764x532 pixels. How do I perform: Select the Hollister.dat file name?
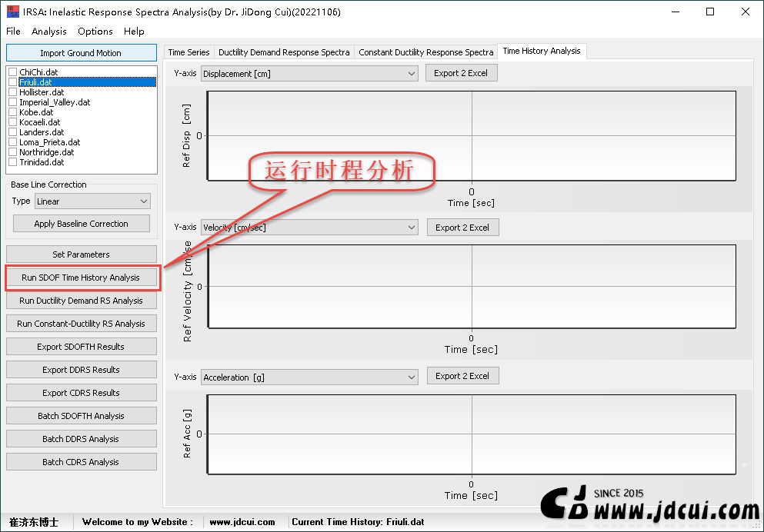pyautogui.click(x=42, y=92)
